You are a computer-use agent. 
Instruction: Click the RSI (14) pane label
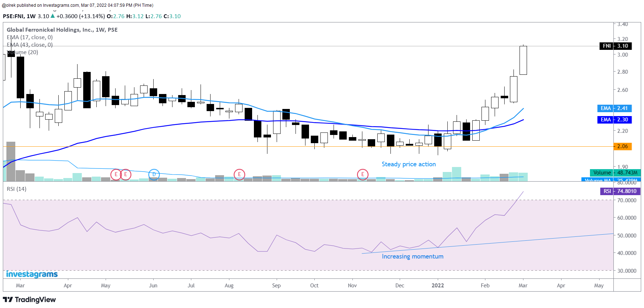[x=16, y=189]
